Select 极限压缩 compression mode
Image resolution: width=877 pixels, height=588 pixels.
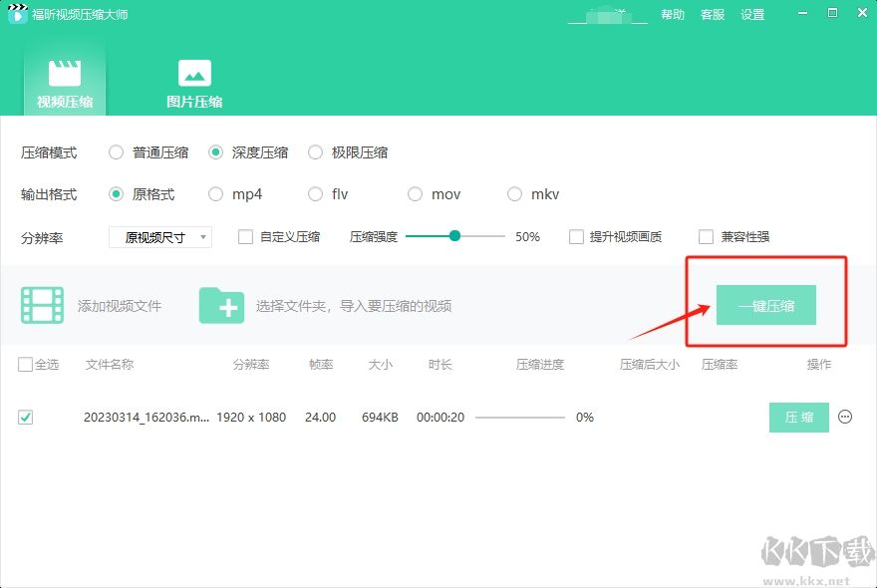click(x=315, y=152)
